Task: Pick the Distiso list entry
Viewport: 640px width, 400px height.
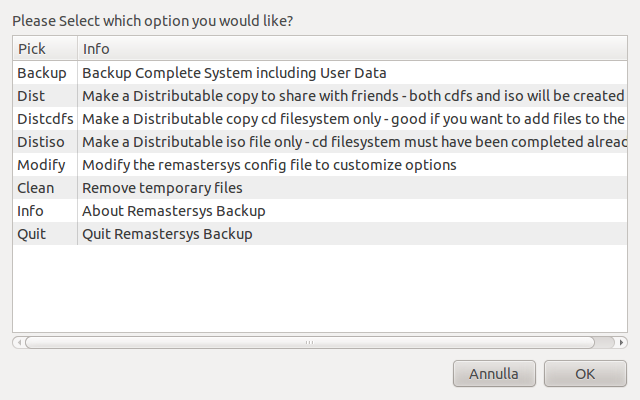Action: (x=40, y=142)
